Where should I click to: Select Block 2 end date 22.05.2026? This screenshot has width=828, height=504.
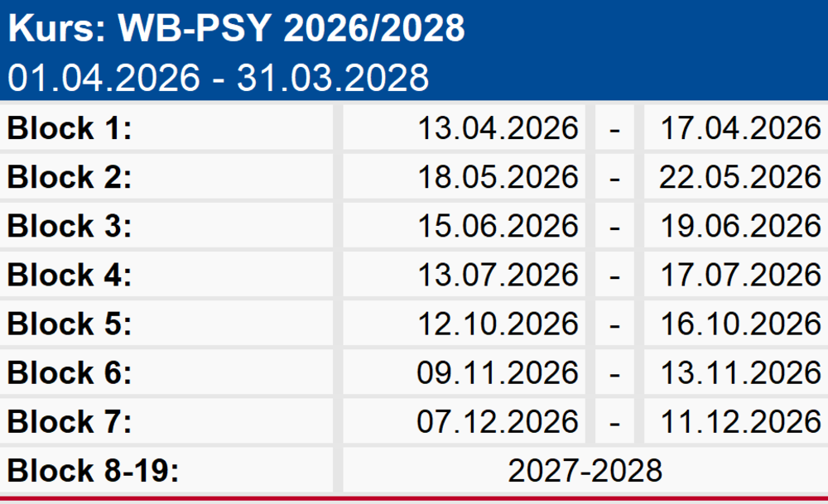click(x=740, y=177)
